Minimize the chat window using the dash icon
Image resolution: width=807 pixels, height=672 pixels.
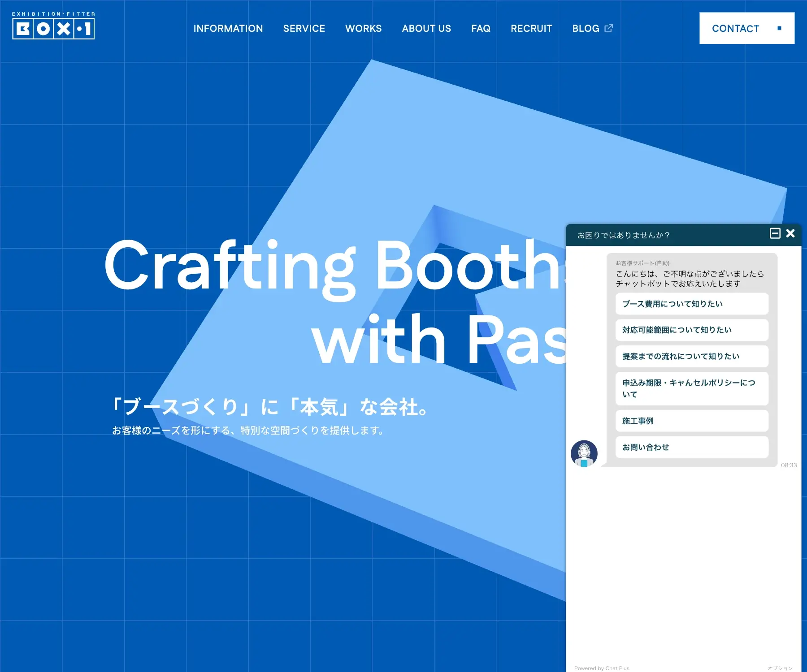pyautogui.click(x=775, y=233)
